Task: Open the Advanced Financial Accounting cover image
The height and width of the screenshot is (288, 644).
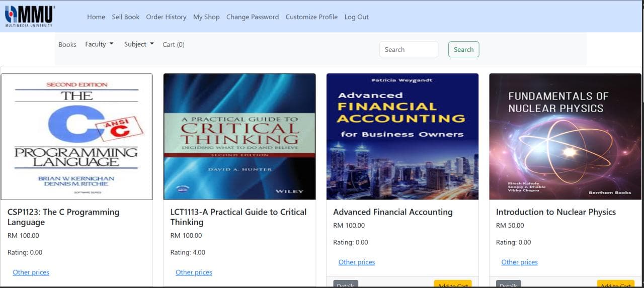Action: [x=402, y=137]
